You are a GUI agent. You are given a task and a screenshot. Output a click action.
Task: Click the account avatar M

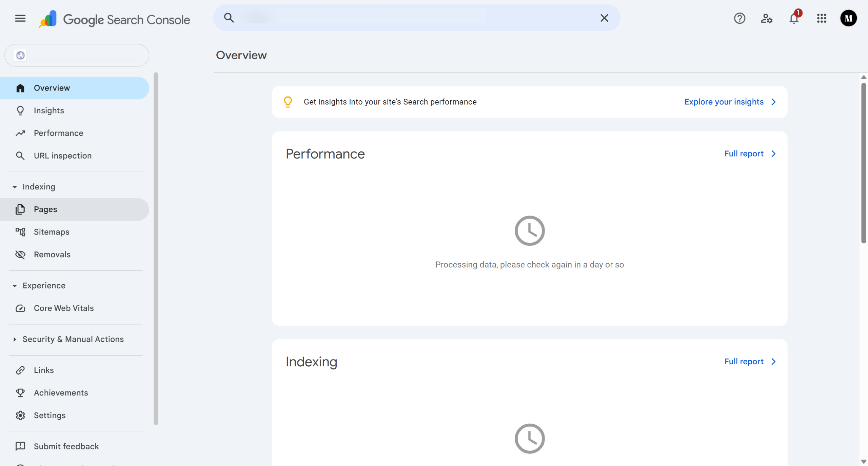(848, 18)
